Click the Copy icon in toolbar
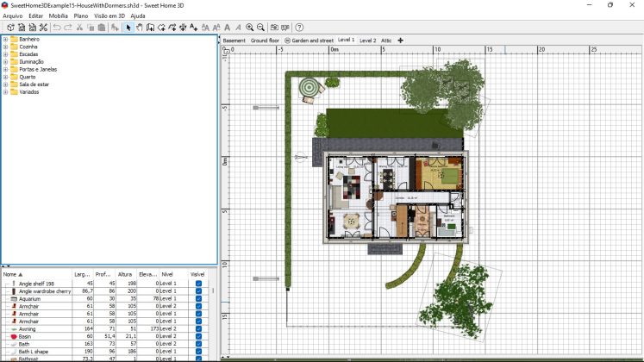The width and height of the screenshot is (644, 362). [x=91, y=28]
